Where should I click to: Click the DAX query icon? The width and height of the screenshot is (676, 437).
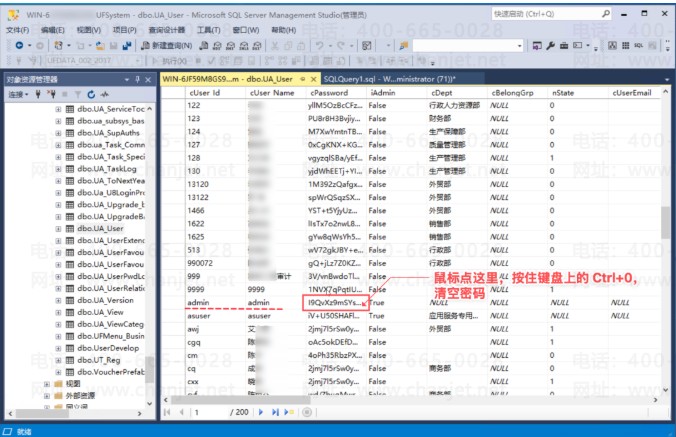pos(257,45)
